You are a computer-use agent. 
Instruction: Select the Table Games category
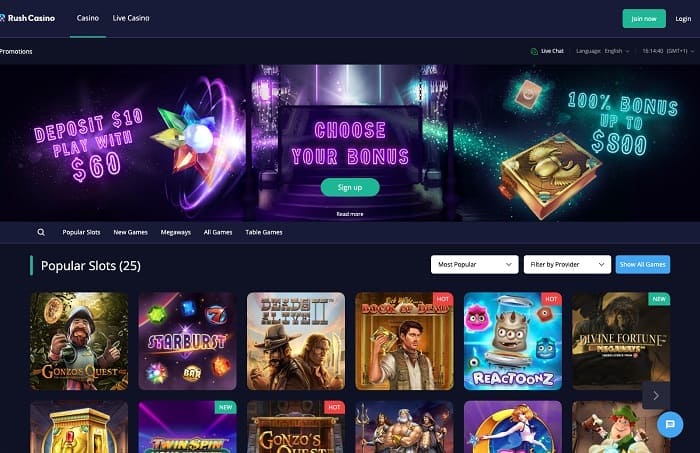pyautogui.click(x=264, y=233)
